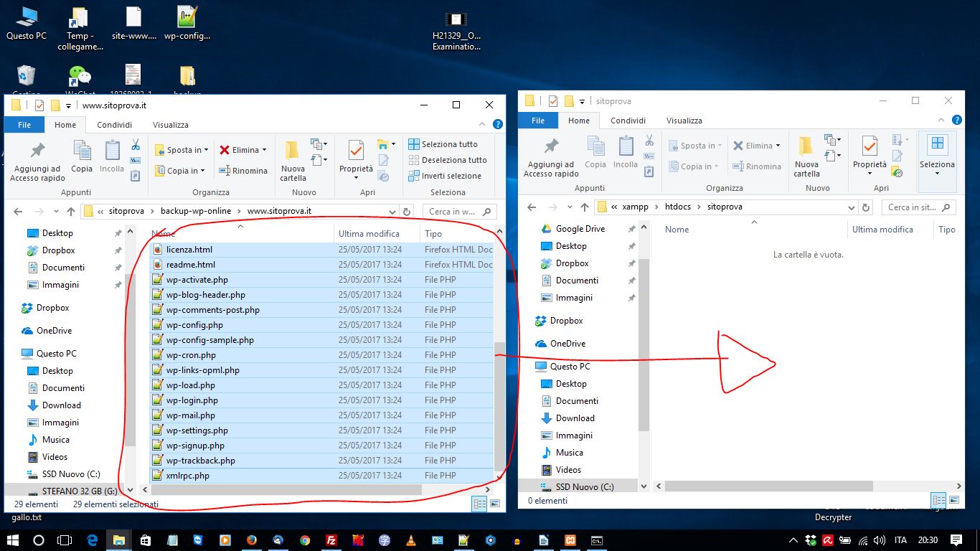The height and width of the screenshot is (551, 980).
Task: Click the search box in www.sitoprova.it window
Action: 459,212
